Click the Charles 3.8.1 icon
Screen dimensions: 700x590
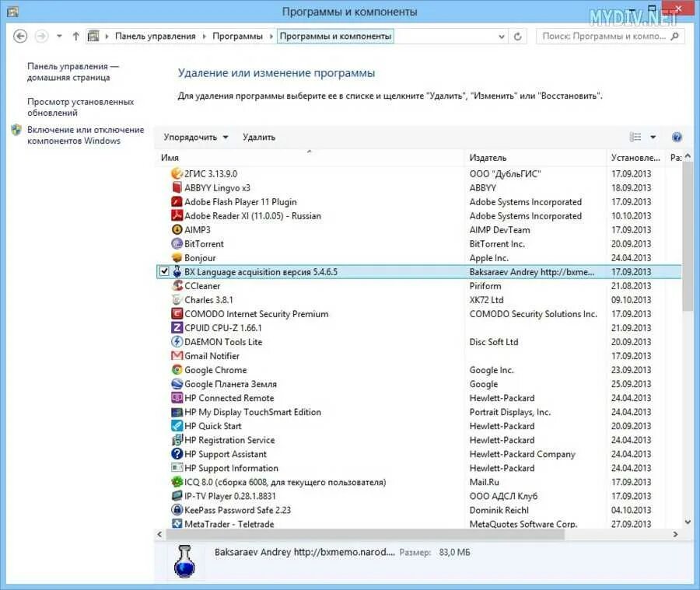coord(177,300)
